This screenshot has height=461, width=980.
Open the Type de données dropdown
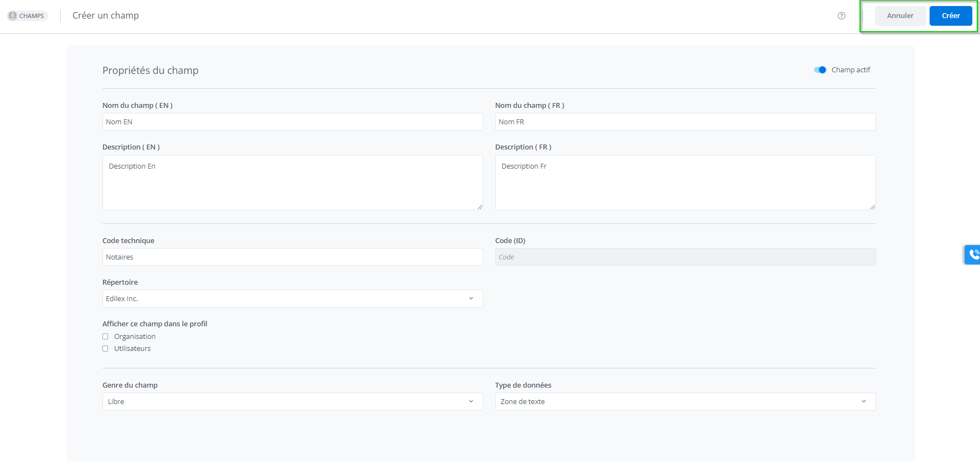pyautogui.click(x=685, y=402)
